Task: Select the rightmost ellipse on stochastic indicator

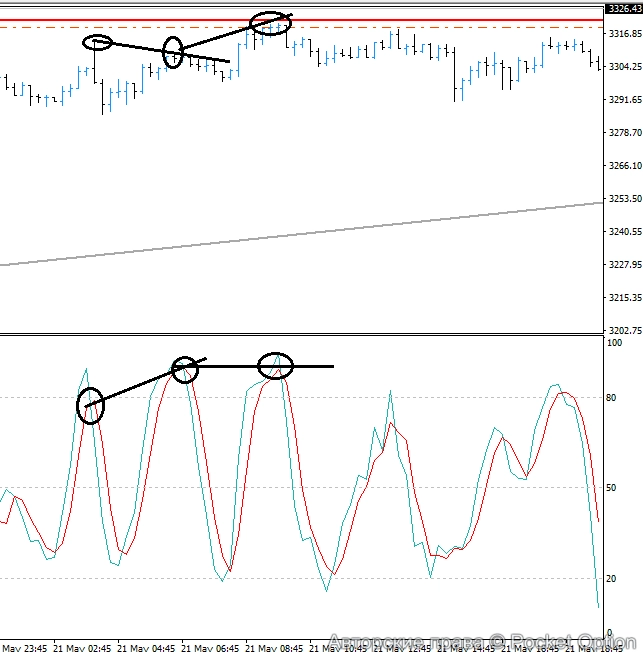Action: (x=275, y=366)
